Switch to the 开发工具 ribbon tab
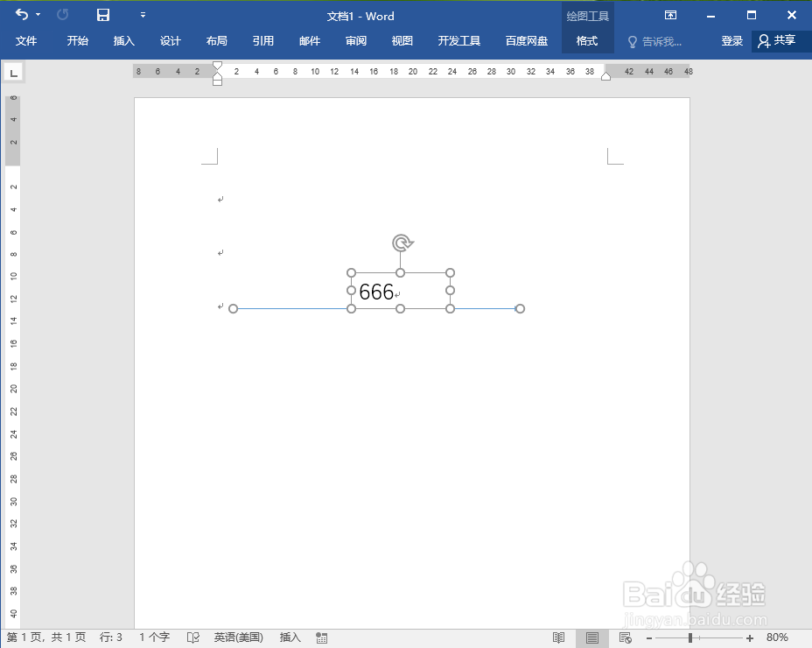812x648 pixels. coord(458,41)
